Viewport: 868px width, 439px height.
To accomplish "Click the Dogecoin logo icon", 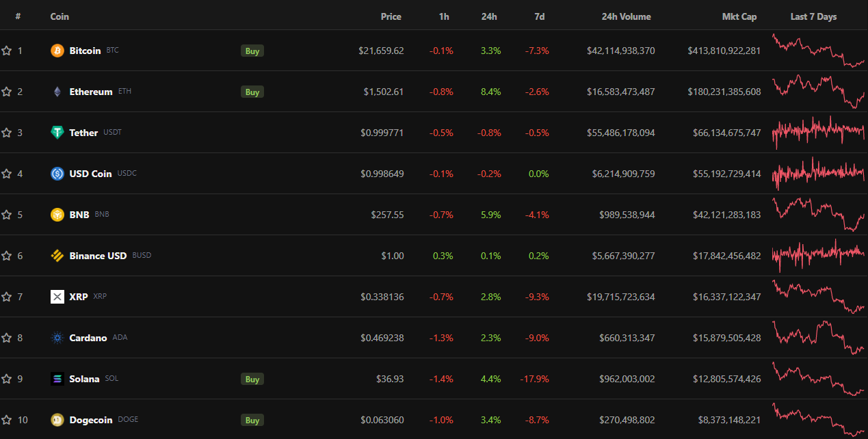I will [x=57, y=420].
